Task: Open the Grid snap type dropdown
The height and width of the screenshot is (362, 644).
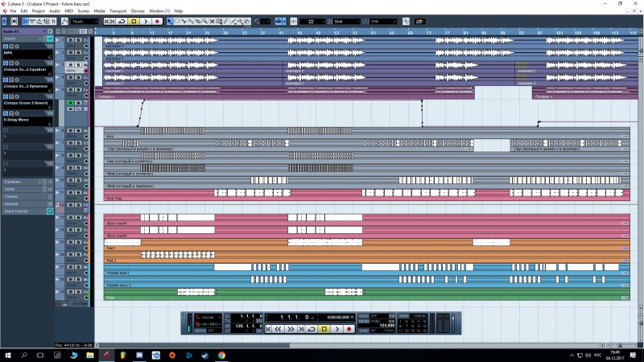Action: click(x=312, y=22)
